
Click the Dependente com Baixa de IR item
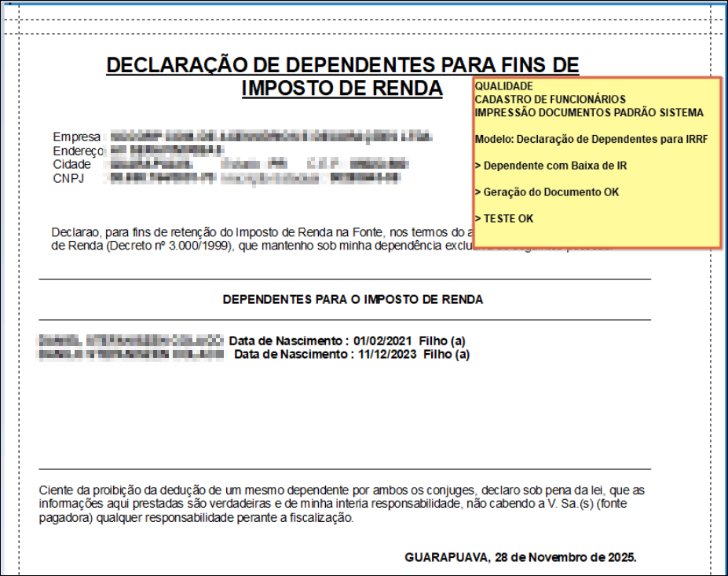coord(551,166)
